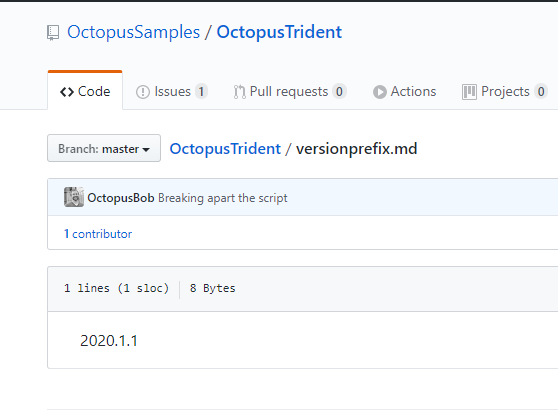Click the file content line 2020.1.1
This screenshot has width=558, height=418.
click(x=109, y=341)
